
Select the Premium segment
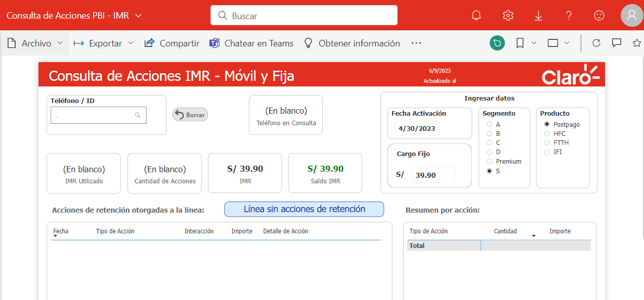489,162
